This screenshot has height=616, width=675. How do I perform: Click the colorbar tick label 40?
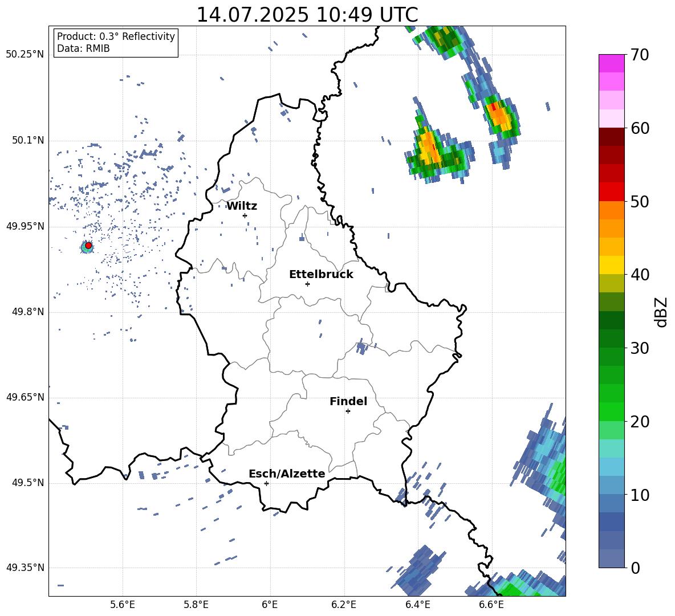tap(640, 275)
